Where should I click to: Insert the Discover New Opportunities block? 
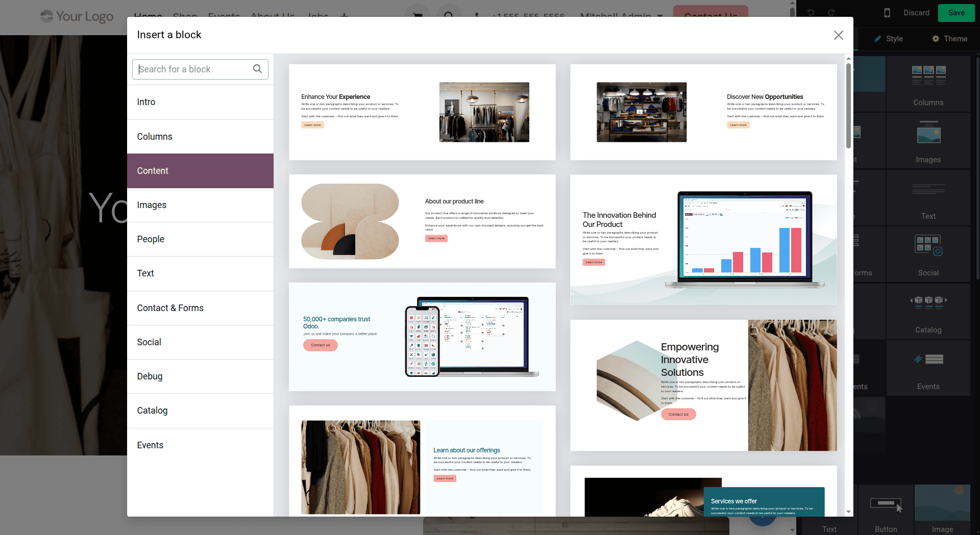703,112
